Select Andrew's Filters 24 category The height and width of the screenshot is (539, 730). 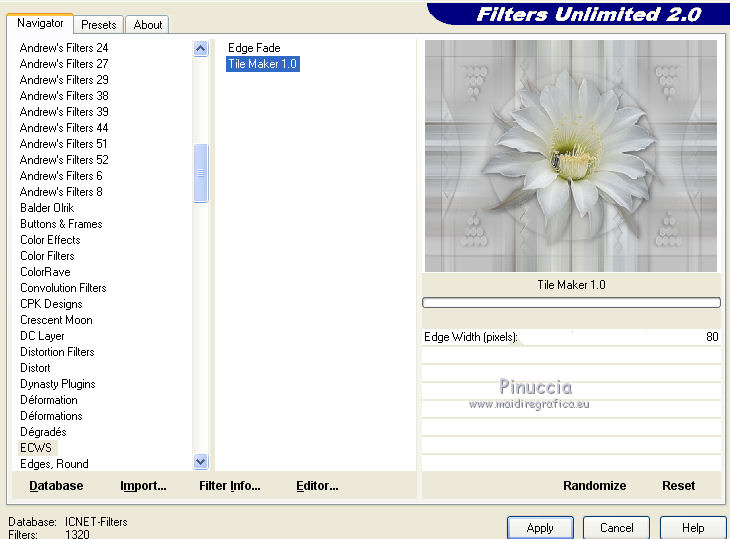tap(64, 48)
